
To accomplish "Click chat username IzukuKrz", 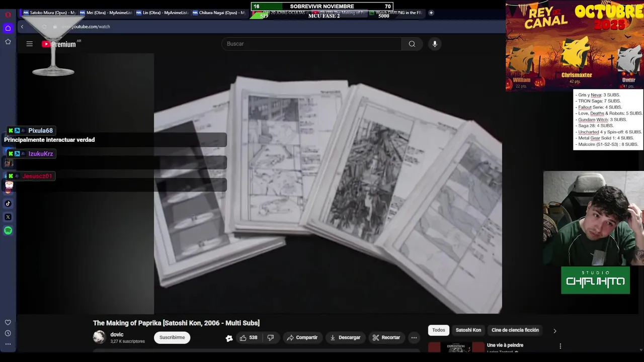I will click(x=41, y=154).
